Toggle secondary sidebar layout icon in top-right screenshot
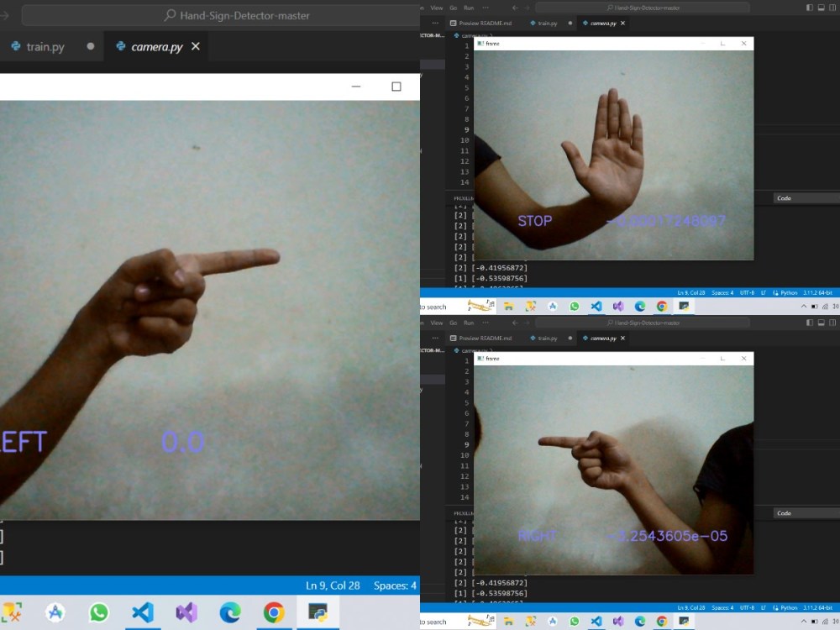This screenshot has height=630, width=840. (x=832, y=8)
